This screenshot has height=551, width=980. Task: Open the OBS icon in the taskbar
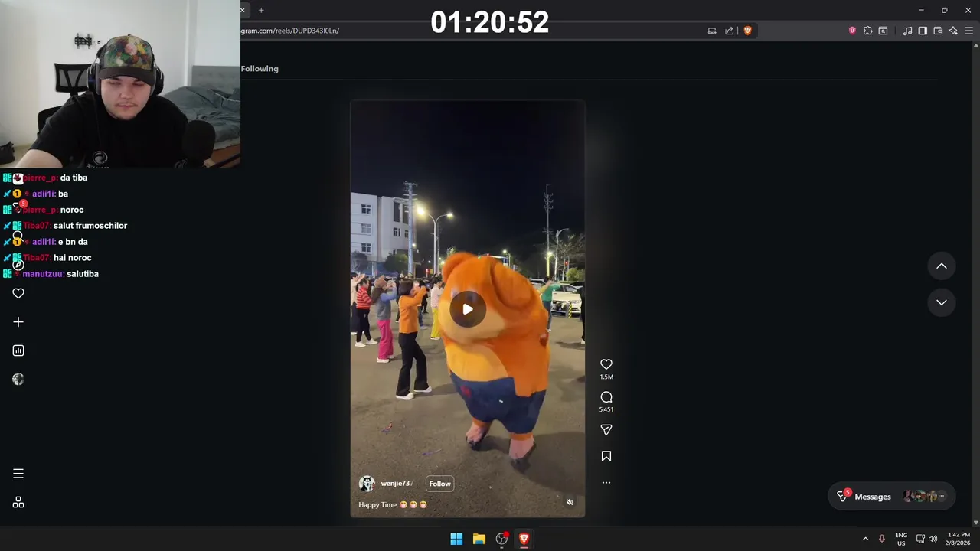coord(501,539)
